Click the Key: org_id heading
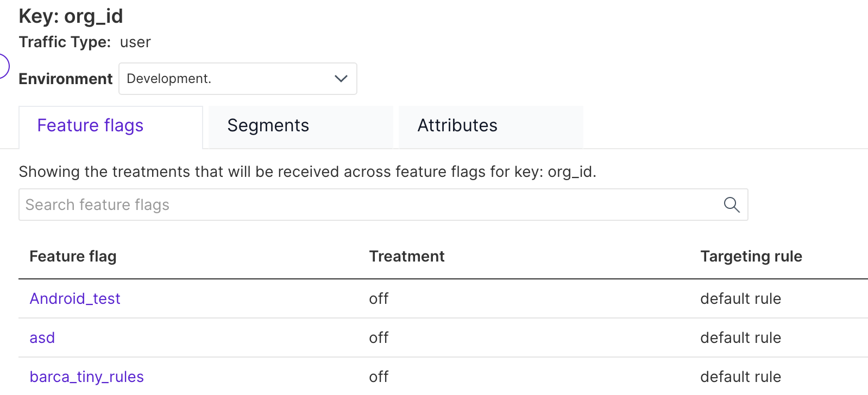 [x=71, y=16]
